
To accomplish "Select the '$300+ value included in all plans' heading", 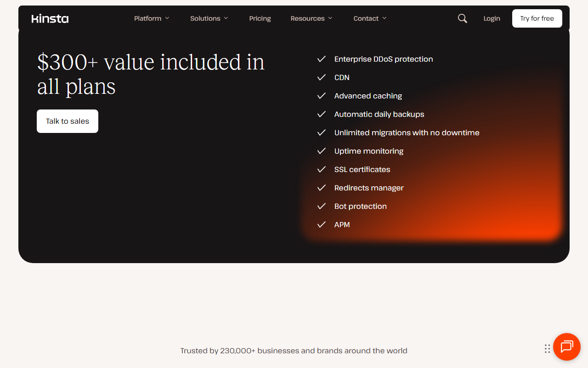I will [151, 74].
